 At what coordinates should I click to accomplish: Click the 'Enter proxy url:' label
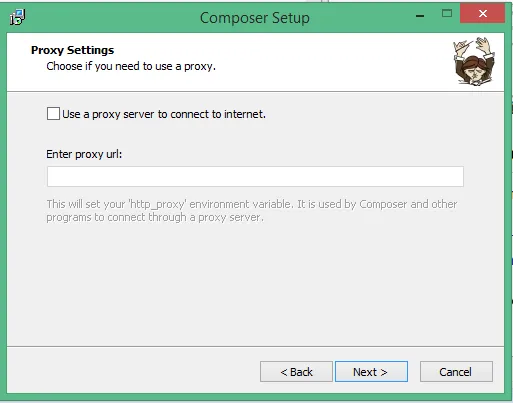84,154
